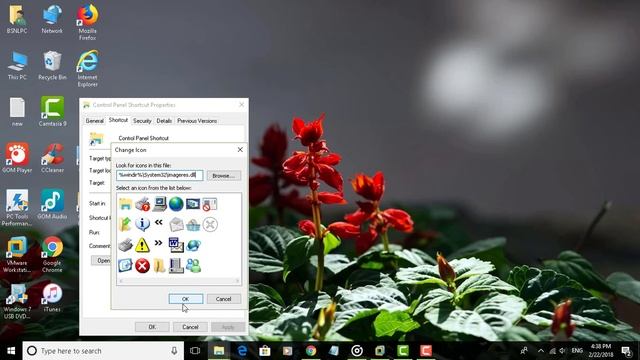This screenshot has width=640, height=360.
Task: Click the right arrow of the icon list scrollbar
Action: tap(237, 281)
